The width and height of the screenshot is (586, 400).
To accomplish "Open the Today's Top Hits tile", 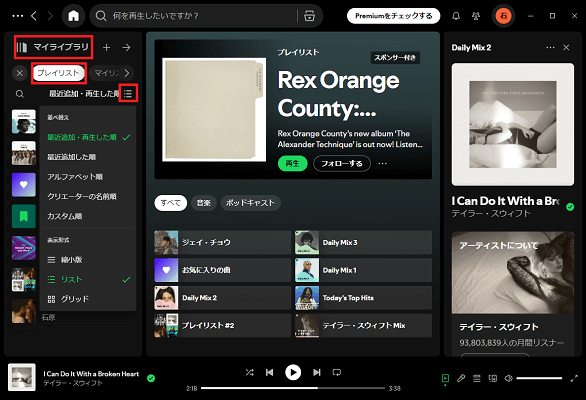I will pyautogui.click(x=363, y=298).
